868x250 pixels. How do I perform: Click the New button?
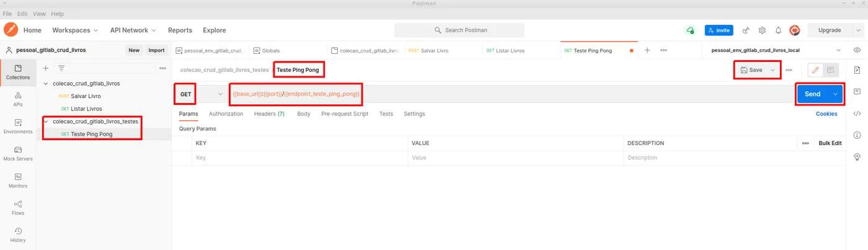(134, 50)
